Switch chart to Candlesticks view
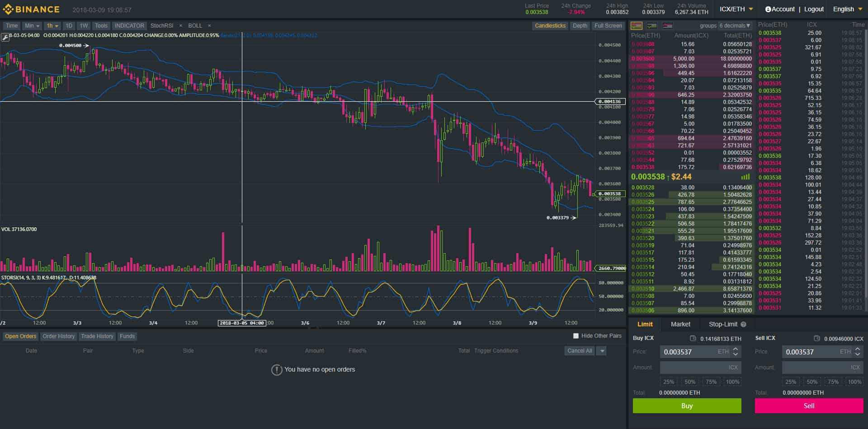The image size is (868, 429). tap(550, 26)
